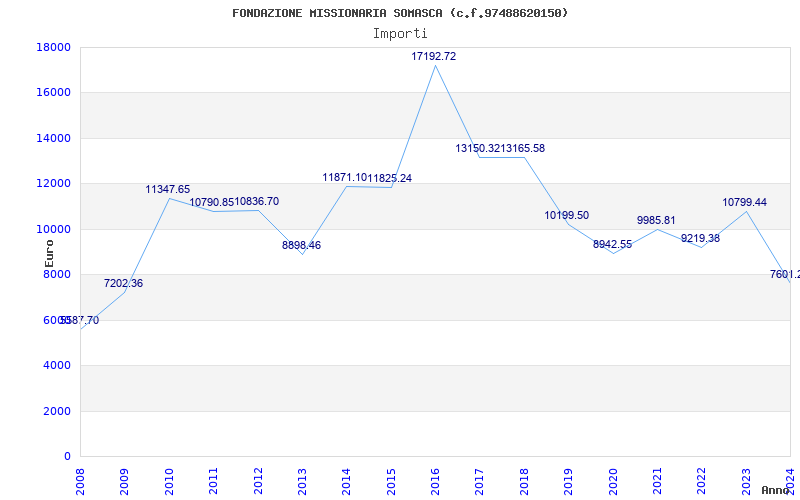This screenshot has width=800, height=500.
Task: Click the 11347.65 data label
Action: pyautogui.click(x=167, y=189)
